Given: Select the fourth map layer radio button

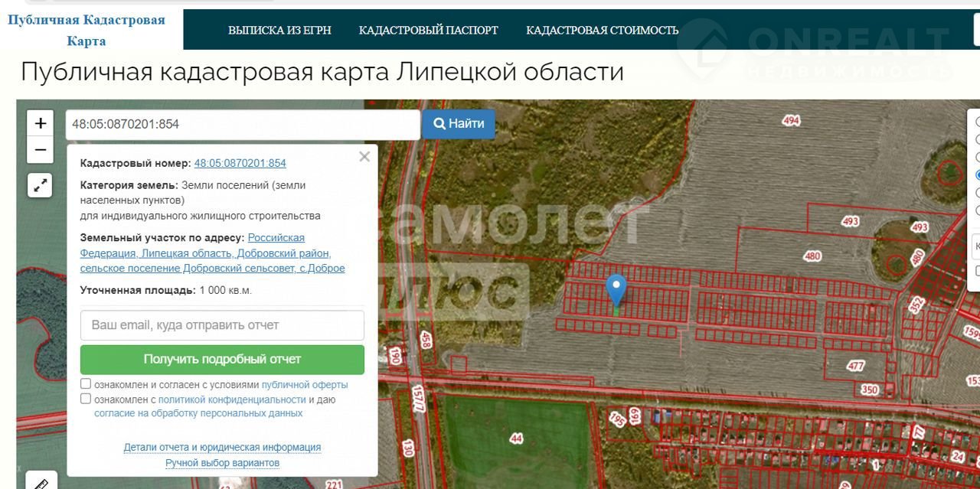Looking at the screenshot, I should point(978,175).
